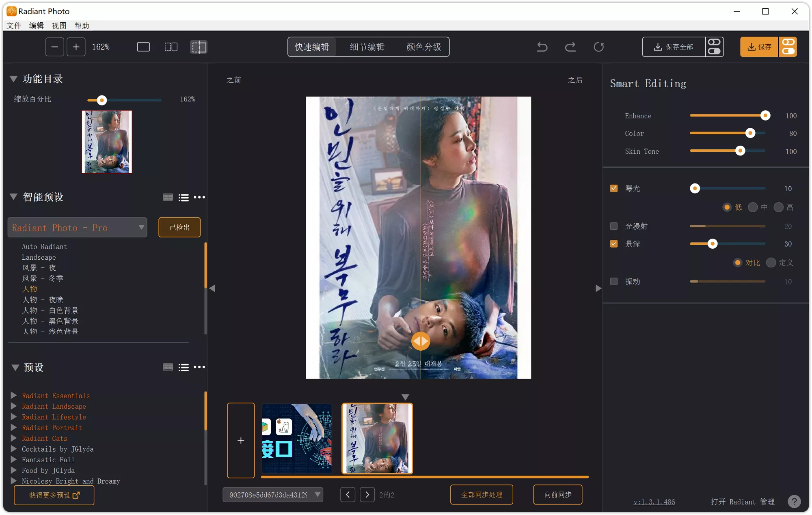The height and width of the screenshot is (515, 812).
Task: Select the split compare view icon
Action: click(199, 47)
